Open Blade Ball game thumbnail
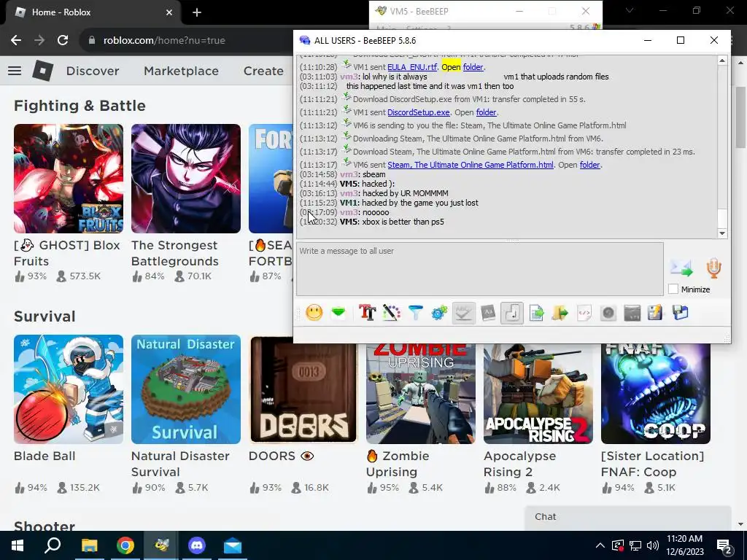 point(69,389)
